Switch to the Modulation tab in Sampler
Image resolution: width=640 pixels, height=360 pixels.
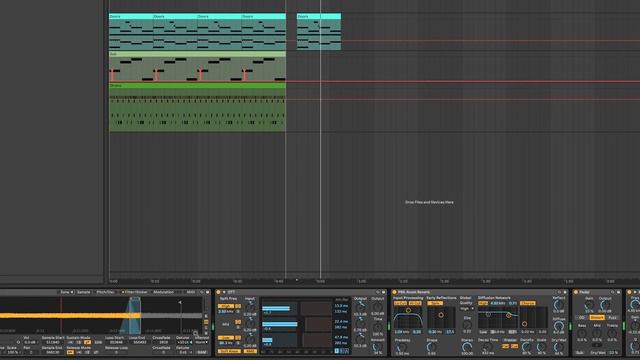(x=164, y=292)
